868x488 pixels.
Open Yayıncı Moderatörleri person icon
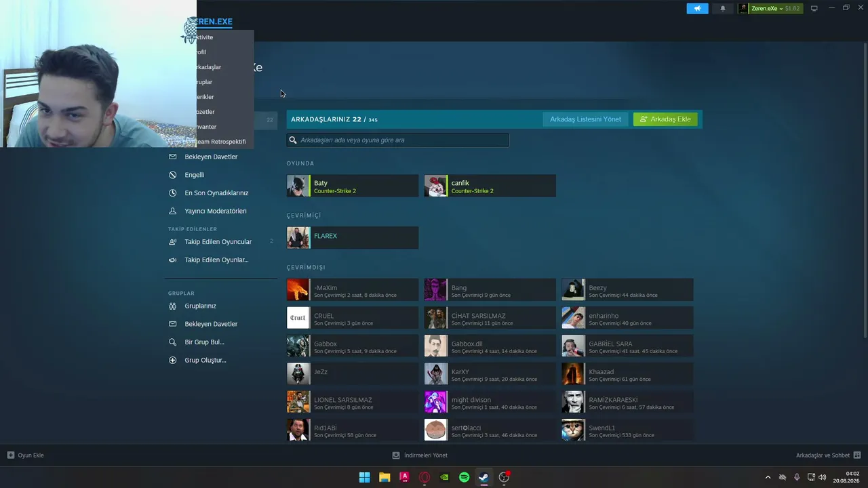(172, 211)
